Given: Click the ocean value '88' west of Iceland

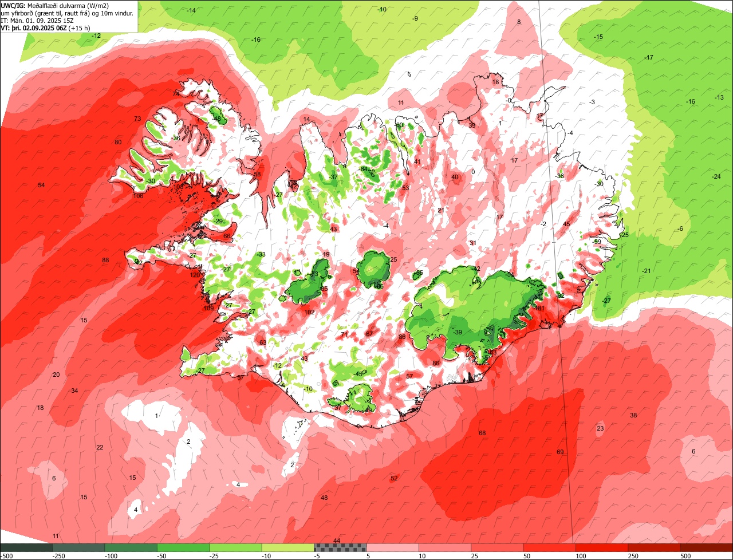Looking at the screenshot, I should click(105, 261).
